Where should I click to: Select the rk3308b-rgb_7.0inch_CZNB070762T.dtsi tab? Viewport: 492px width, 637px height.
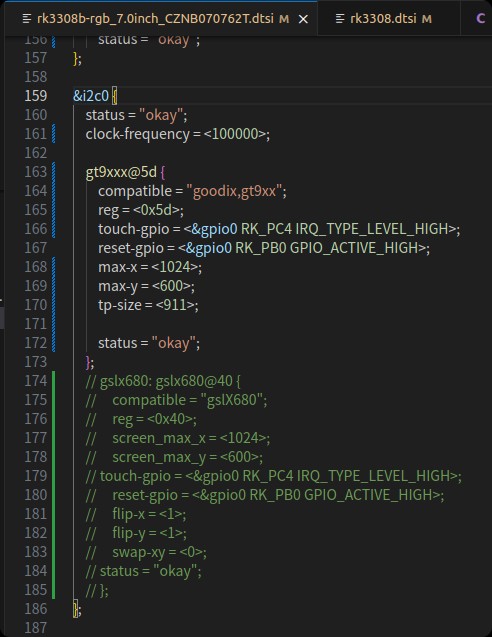(x=160, y=19)
